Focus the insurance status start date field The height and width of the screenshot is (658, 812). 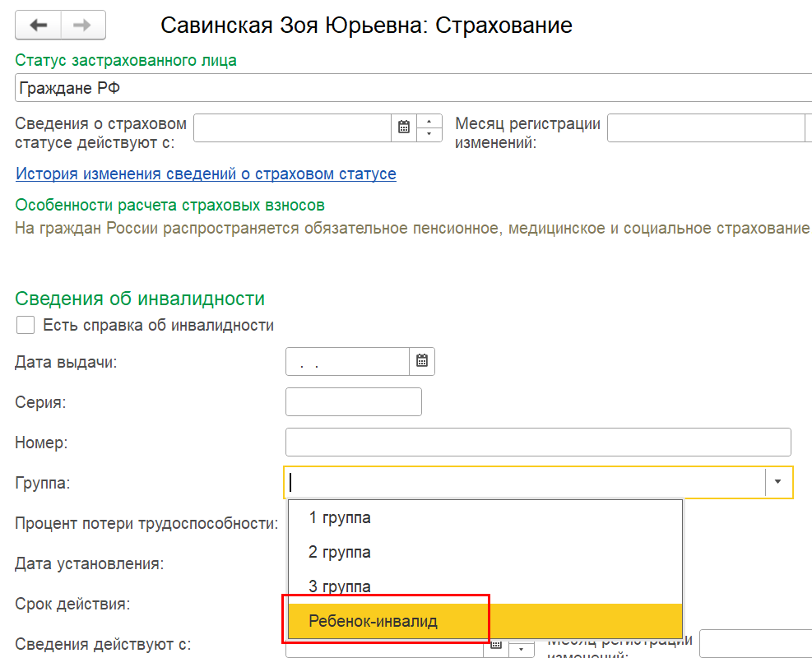292,127
